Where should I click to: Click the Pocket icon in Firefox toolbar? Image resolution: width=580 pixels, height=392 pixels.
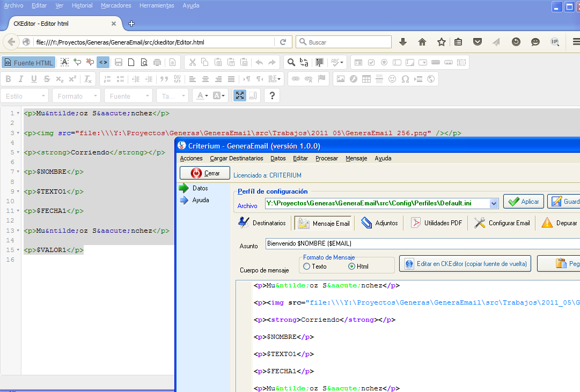tap(478, 42)
